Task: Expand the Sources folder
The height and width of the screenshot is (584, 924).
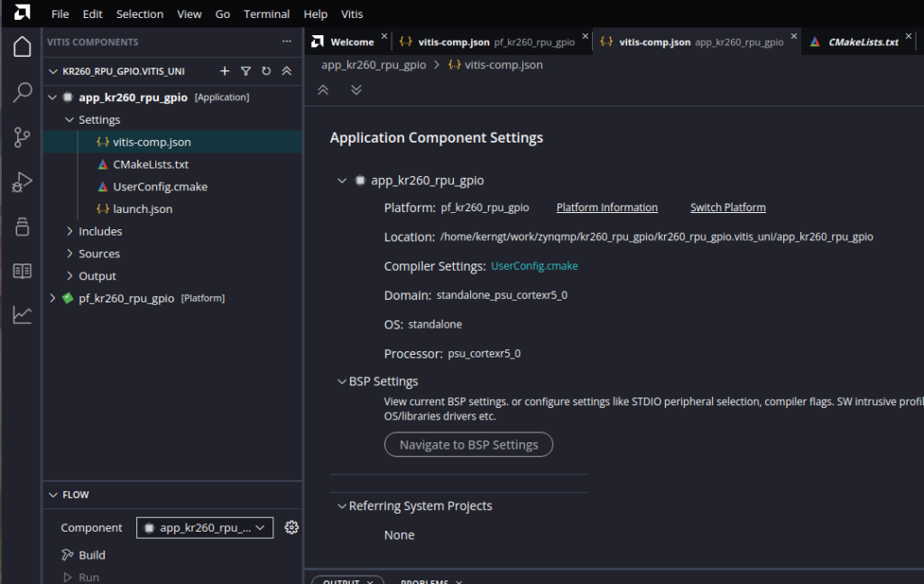Action: [69, 254]
